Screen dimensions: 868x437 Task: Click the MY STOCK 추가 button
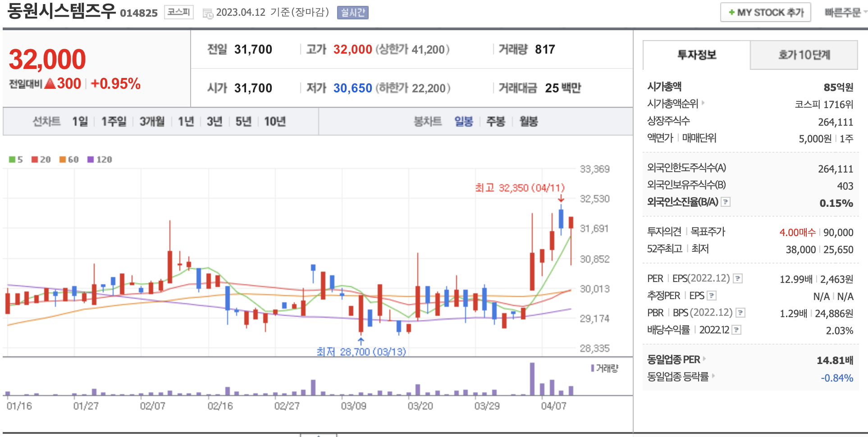[765, 13]
